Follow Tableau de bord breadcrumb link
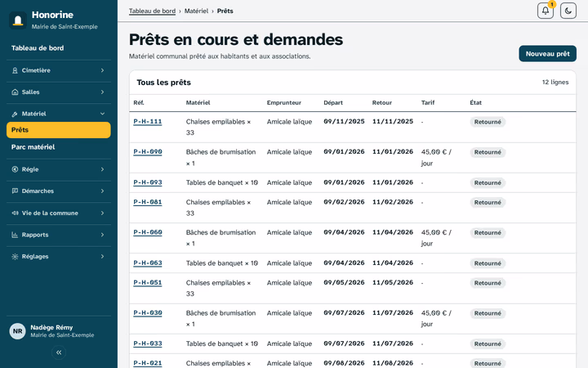The width and height of the screenshot is (588, 368). tap(152, 11)
